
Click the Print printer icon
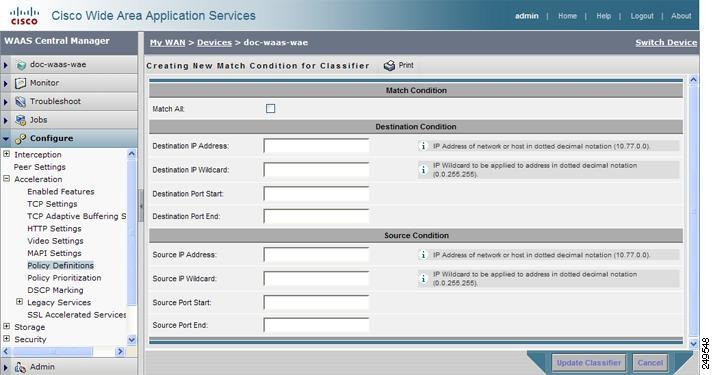coord(389,66)
